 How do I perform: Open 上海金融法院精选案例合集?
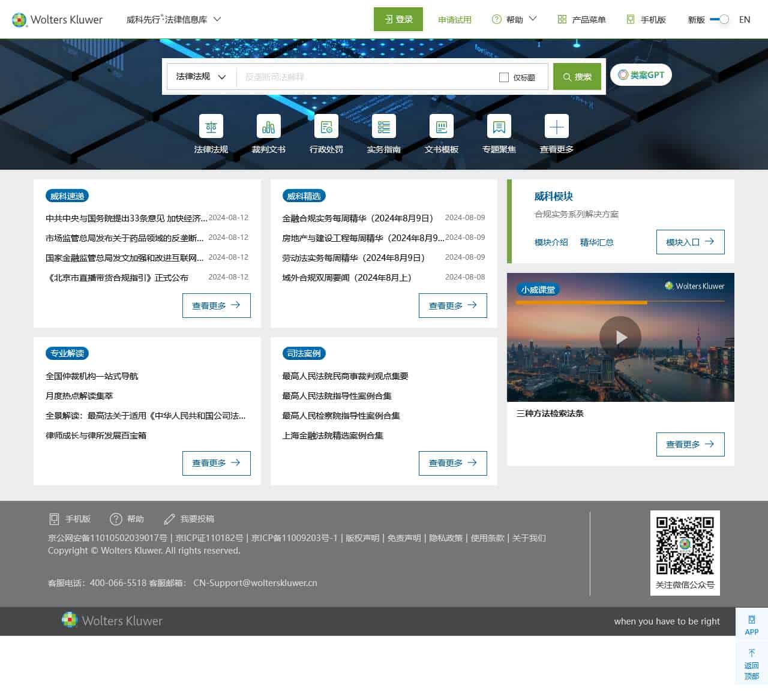click(x=333, y=435)
